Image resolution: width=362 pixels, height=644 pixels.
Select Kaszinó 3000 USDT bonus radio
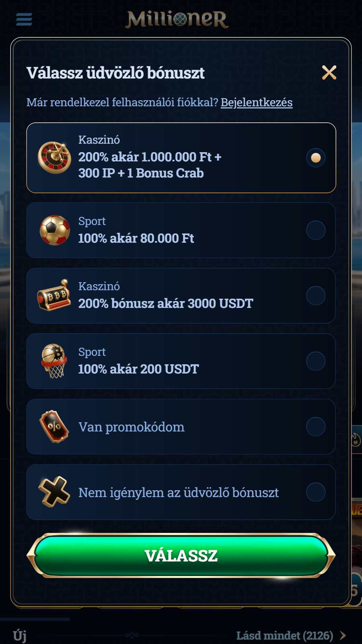(316, 296)
